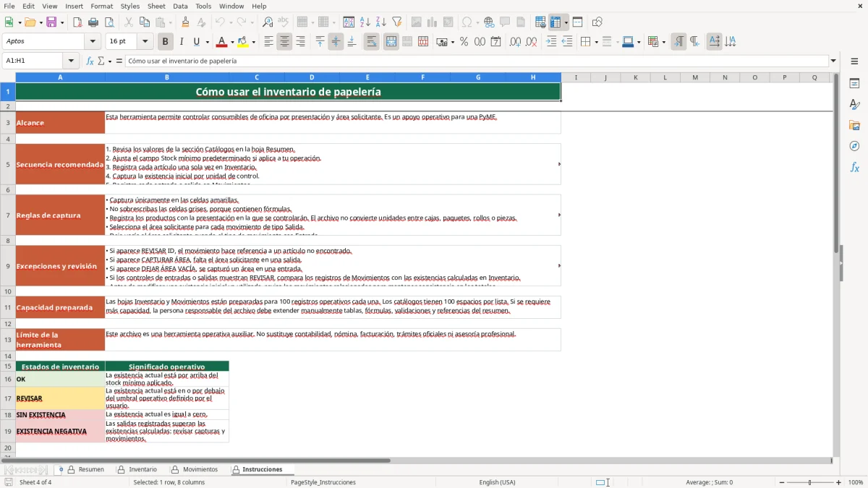Increase indent of cell content
Image resolution: width=868 pixels, height=488 pixels.
[x=551, y=42]
